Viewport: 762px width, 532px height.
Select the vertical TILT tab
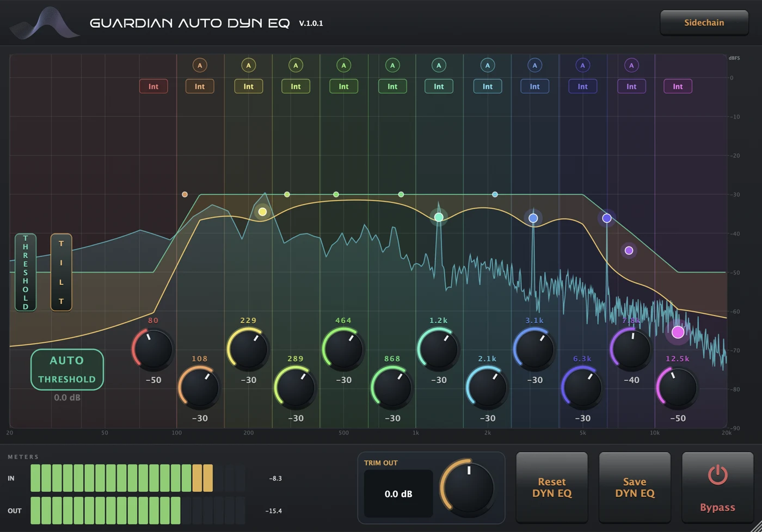(x=61, y=273)
